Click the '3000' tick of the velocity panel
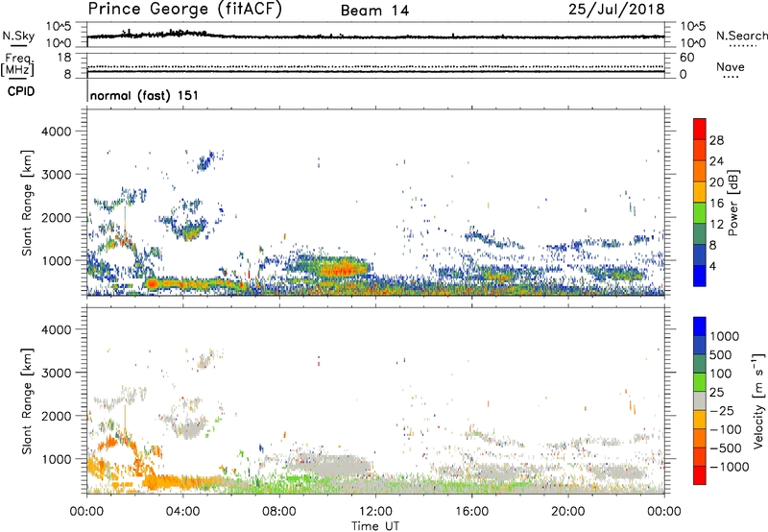The height and width of the screenshot is (532, 768). [x=57, y=373]
